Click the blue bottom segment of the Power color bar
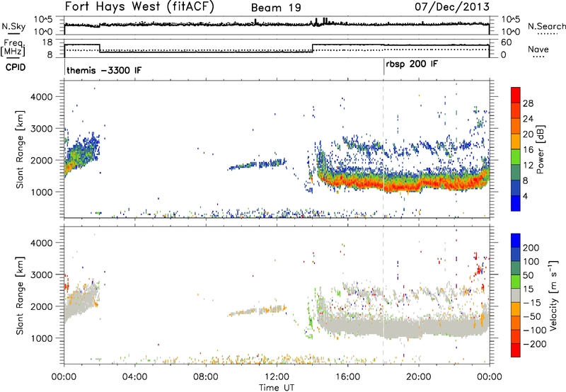The image size is (566, 392). coord(516,203)
